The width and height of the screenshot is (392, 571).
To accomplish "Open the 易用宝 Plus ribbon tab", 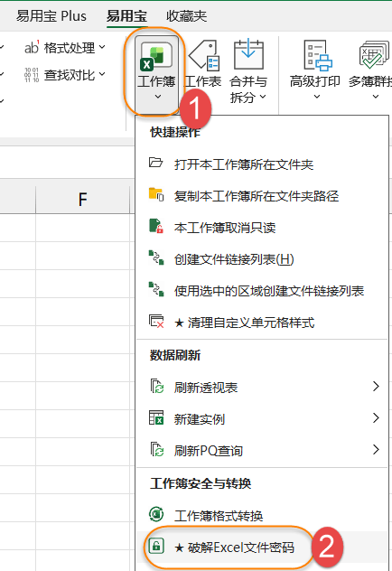I will (x=51, y=16).
